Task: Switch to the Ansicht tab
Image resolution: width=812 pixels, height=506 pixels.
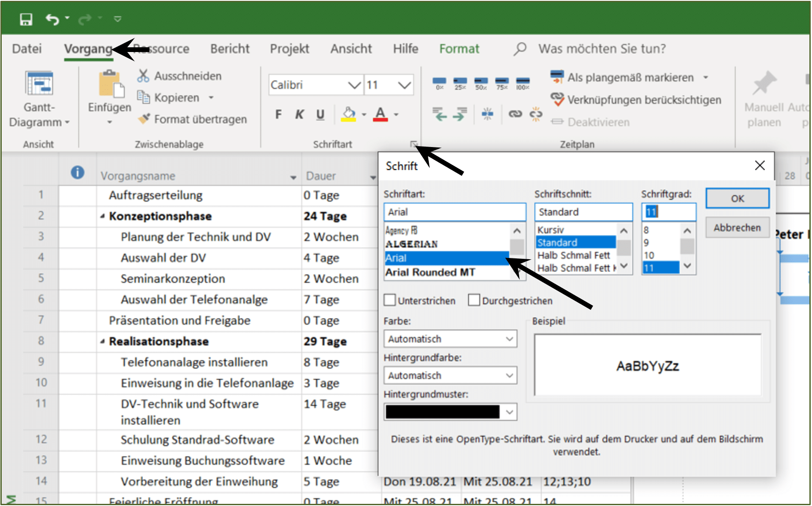Action: 351,49
